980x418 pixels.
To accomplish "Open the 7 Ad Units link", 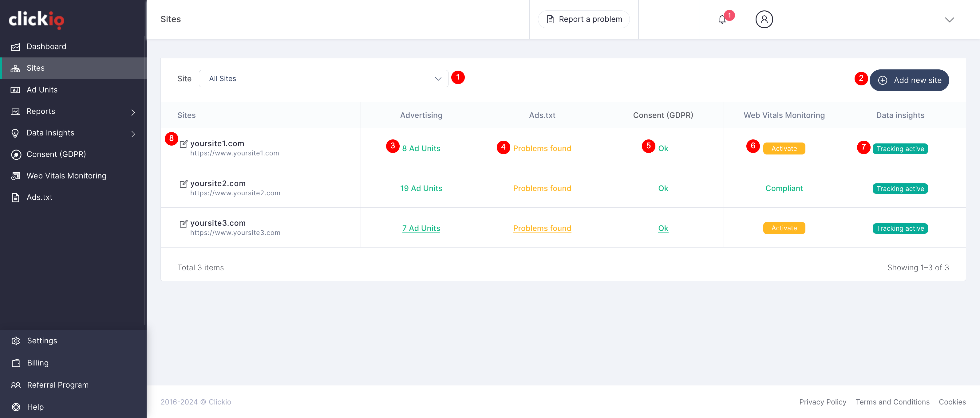I will pos(421,228).
